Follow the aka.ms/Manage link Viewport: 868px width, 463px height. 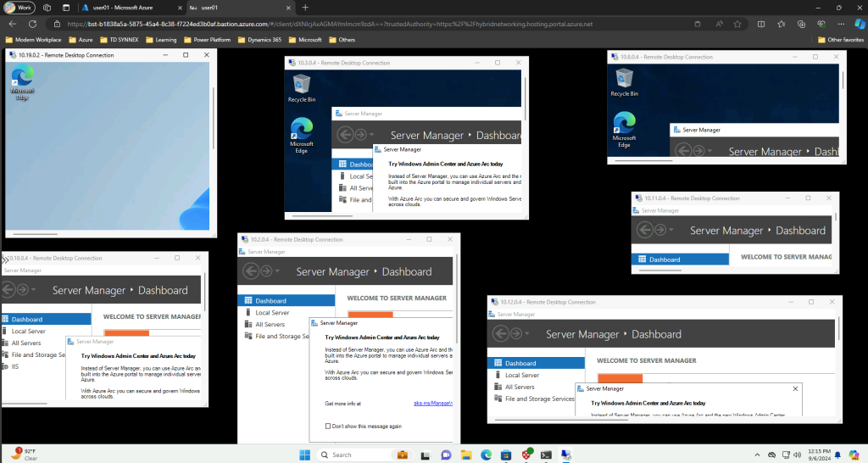coord(433,403)
